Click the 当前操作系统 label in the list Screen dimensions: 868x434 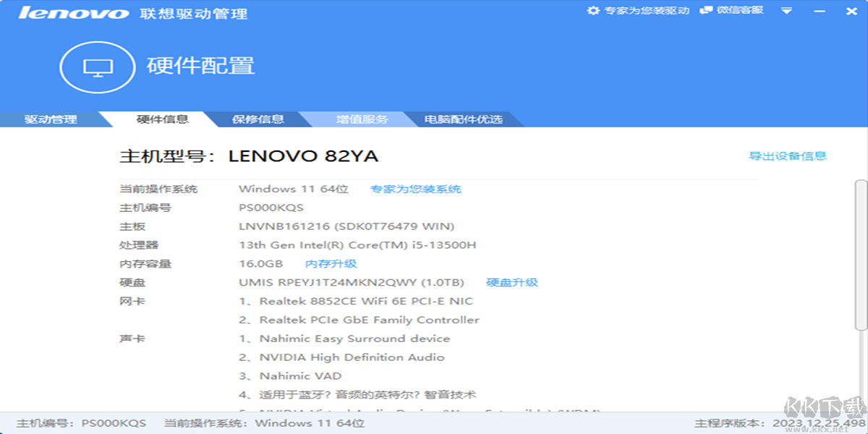(x=158, y=190)
